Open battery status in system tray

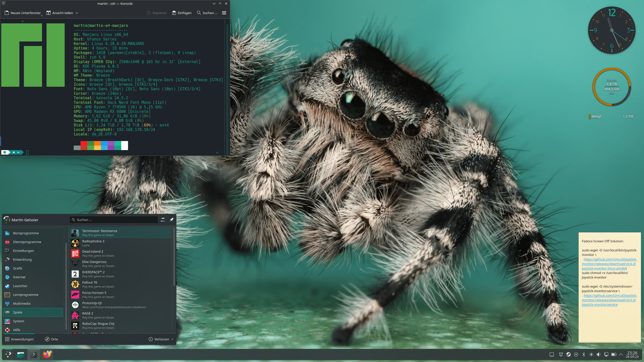point(614,354)
